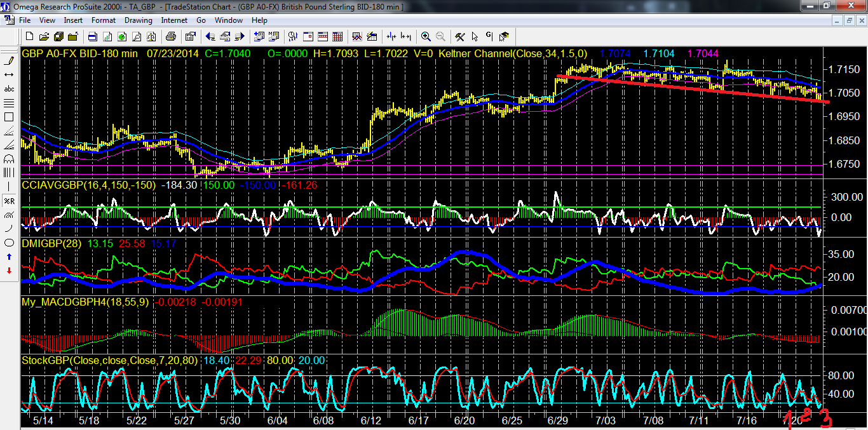Click the red grid data window icon
The image size is (868, 430).
point(337,36)
